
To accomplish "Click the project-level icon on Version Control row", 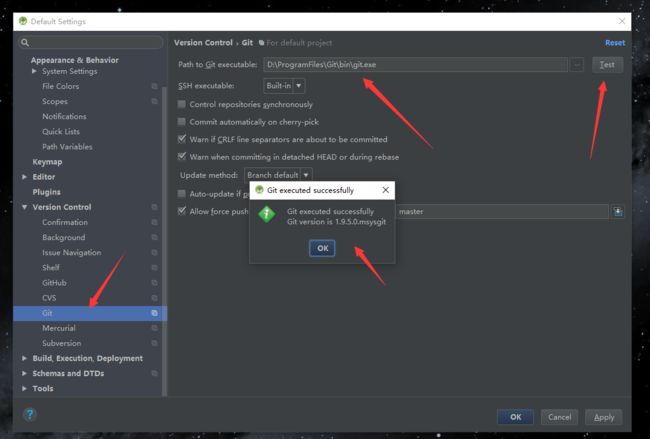I will [154, 207].
